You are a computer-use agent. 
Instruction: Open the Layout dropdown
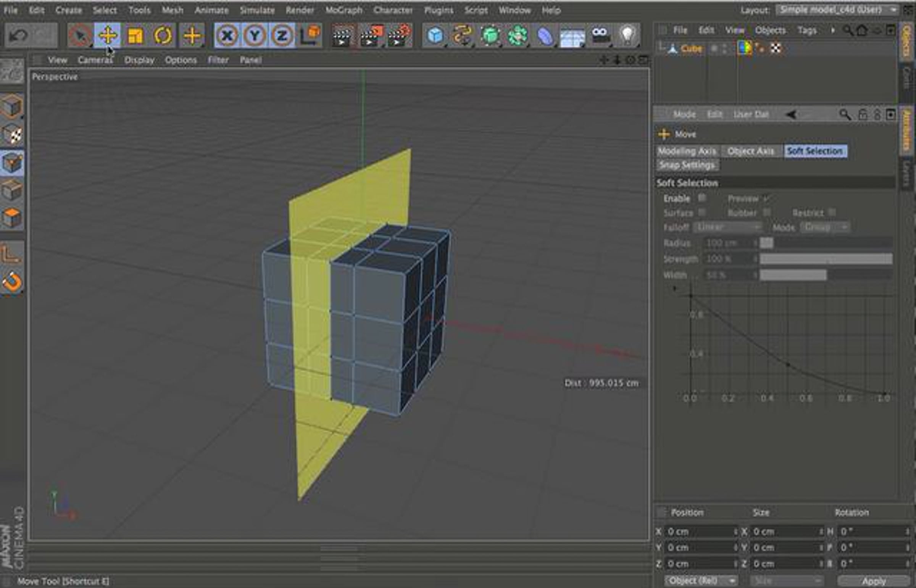coord(837,10)
